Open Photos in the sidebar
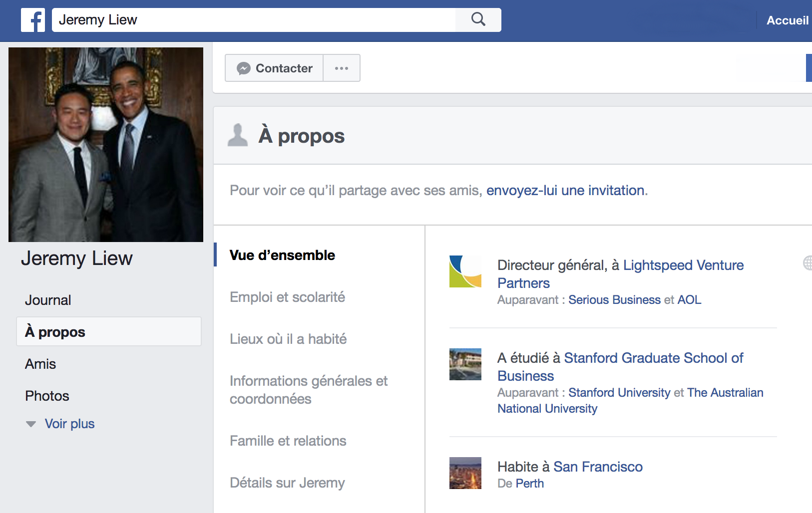The image size is (812, 513). 47,396
